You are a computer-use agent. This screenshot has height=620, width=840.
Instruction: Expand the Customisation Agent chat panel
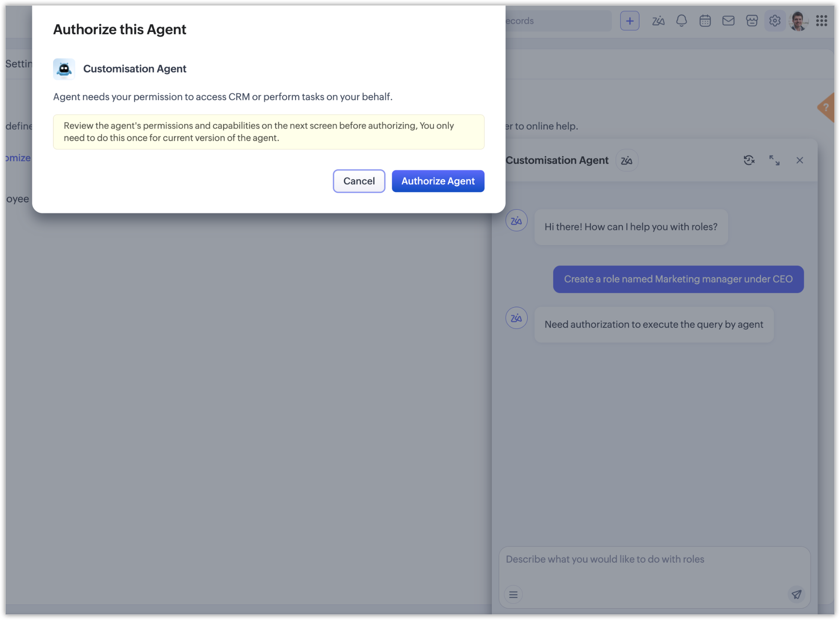pyautogui.click(x=774, y=160)
